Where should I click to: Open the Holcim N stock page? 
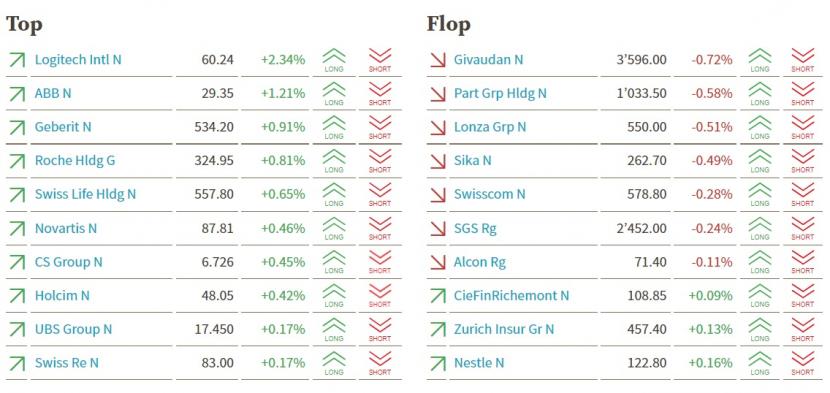pyautogui.click(x=62, y=296)
